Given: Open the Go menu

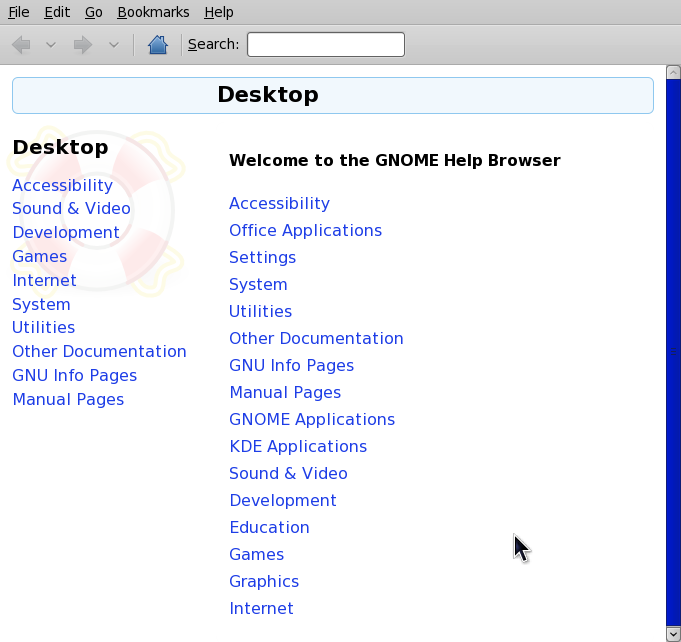Looking at the screenshot, I should (x=93, y=12).
